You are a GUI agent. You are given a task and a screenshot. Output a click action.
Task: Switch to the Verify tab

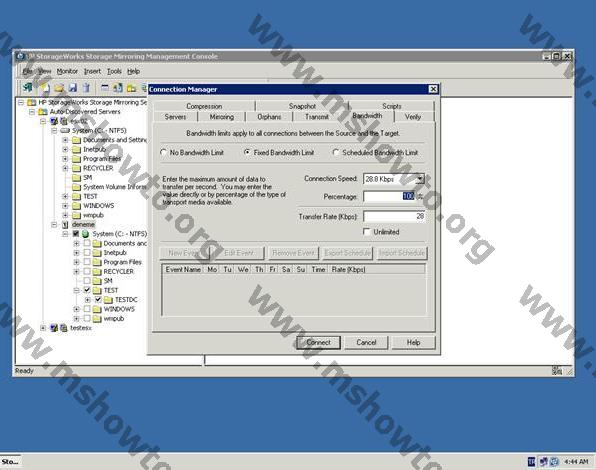tap(413, 117)
